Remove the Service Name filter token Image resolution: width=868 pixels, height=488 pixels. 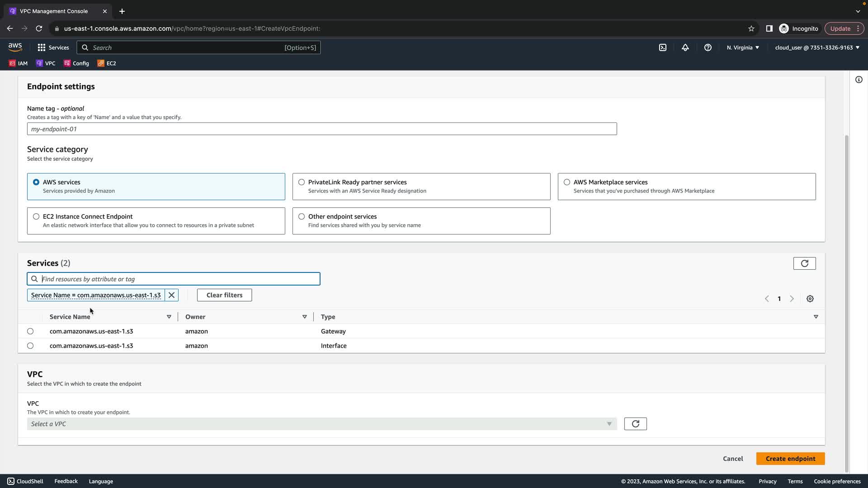(x=171, y=295)
